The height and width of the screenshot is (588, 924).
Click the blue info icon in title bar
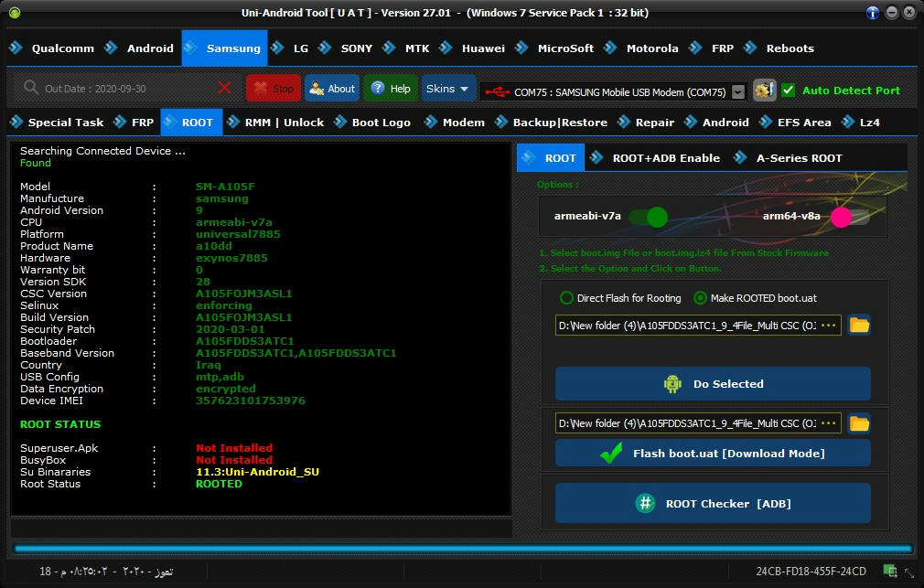coord(873,13)
